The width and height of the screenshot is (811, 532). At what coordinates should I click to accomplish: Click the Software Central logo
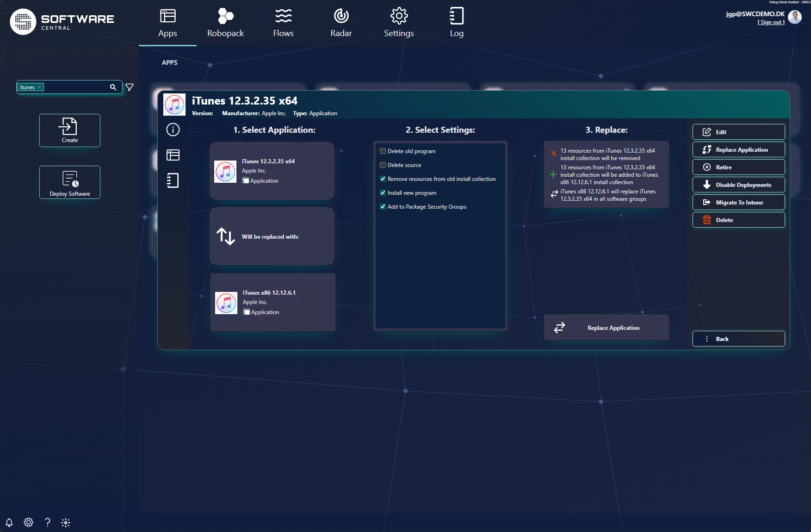pyautogui.click(x=62, y=21)
